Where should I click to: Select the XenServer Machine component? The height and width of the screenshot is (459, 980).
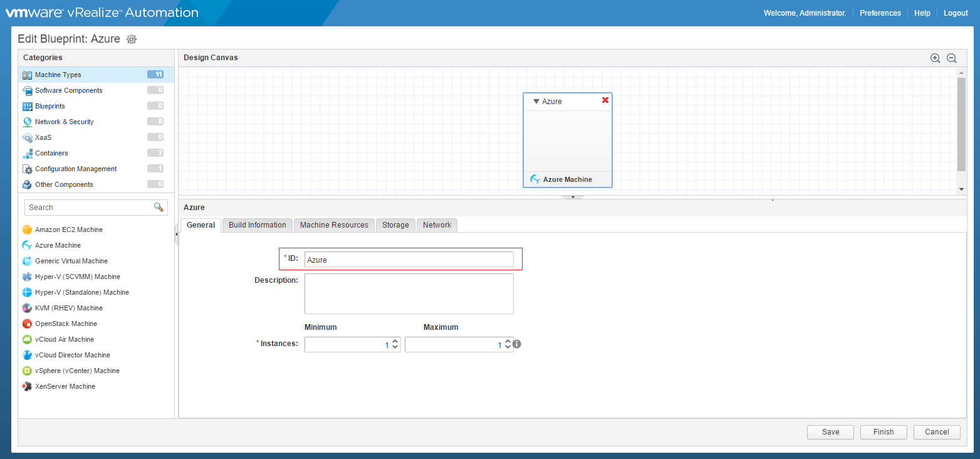coord(64,386)
